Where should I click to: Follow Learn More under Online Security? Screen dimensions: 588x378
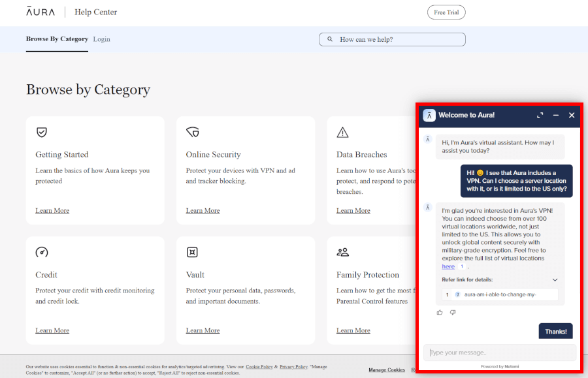pos(203,210)
